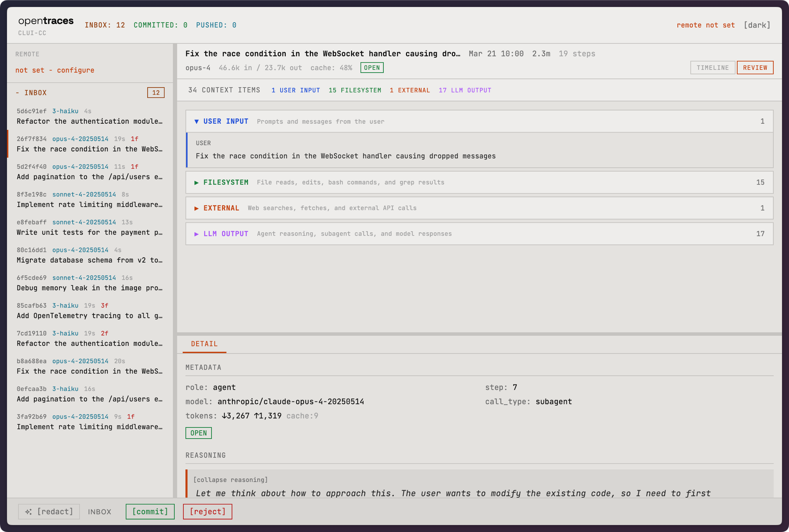Screen dimensions: 789x532
Task: Filter context by 15 FILESYSTEM items
Action: pos(354,90)
